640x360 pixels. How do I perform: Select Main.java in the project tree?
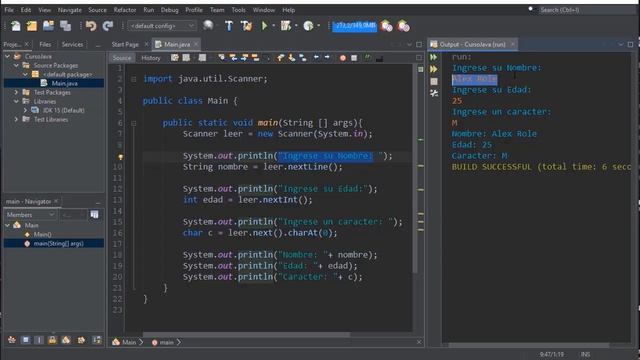point(64,83)
